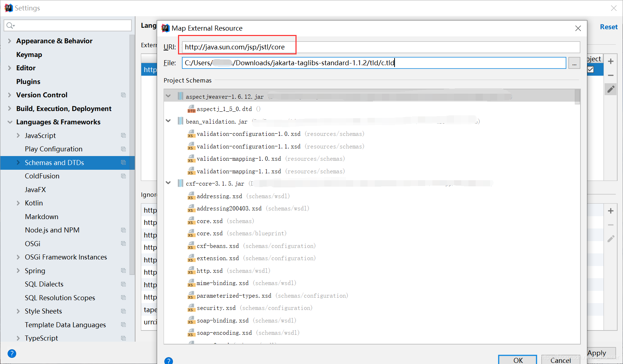The width and height of the screenshot is (623, 364).
Task: Click the project-level icon next to Node.js and NPM
Action: pos(124,230)
